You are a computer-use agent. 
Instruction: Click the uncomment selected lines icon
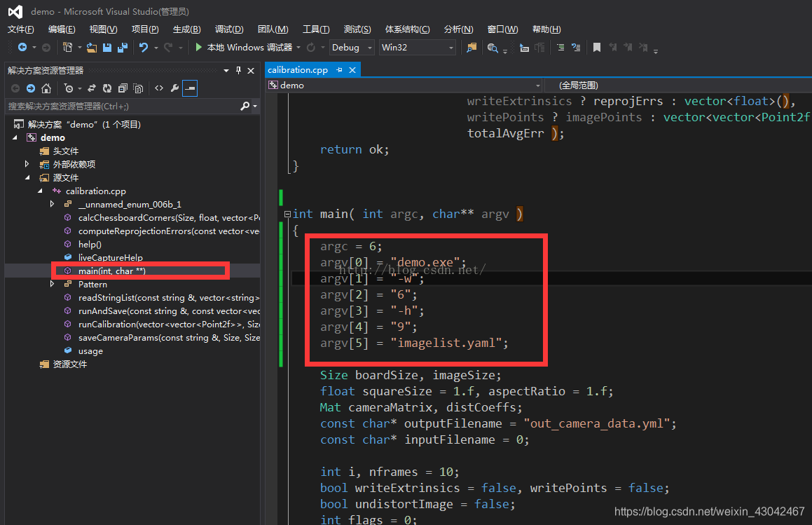(x=576, y=48)
